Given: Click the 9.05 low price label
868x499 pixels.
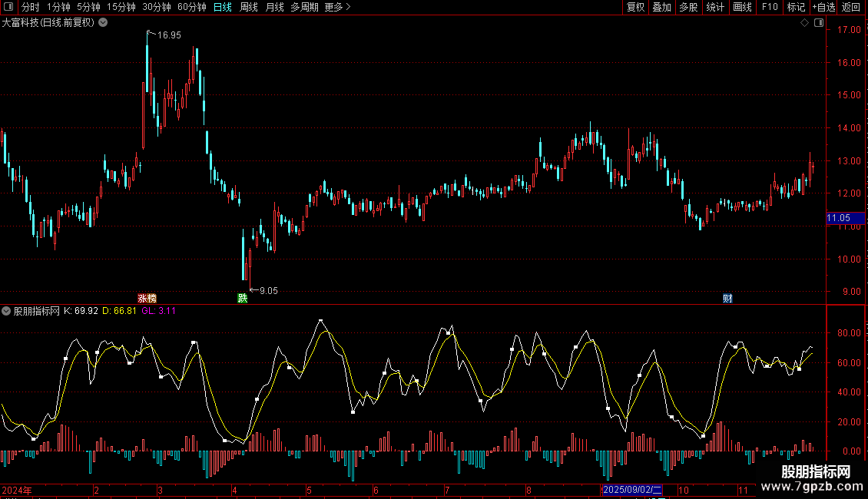Looking at the screenshot, I should 269,290.
